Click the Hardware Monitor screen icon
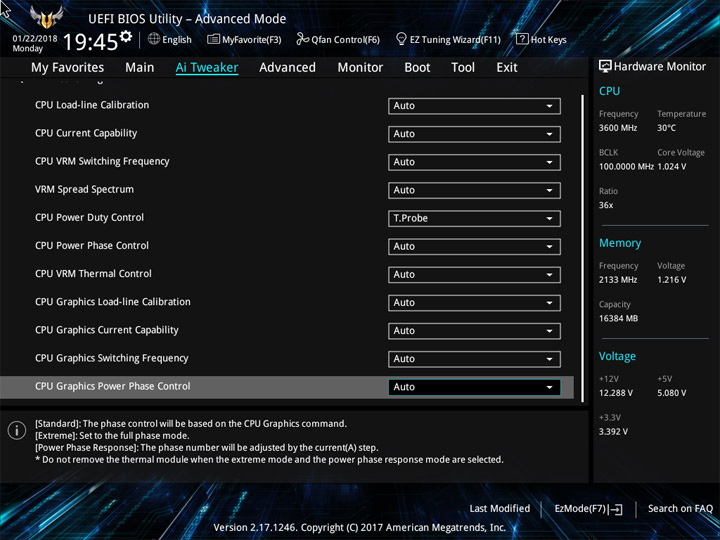 (x=605, y=66)
